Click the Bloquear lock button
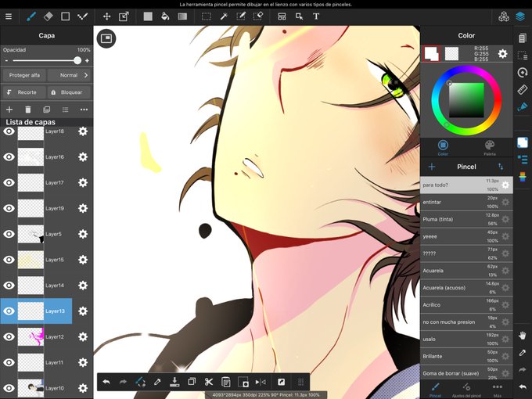Viewport: 532px width, 399px height. (69, 92)
